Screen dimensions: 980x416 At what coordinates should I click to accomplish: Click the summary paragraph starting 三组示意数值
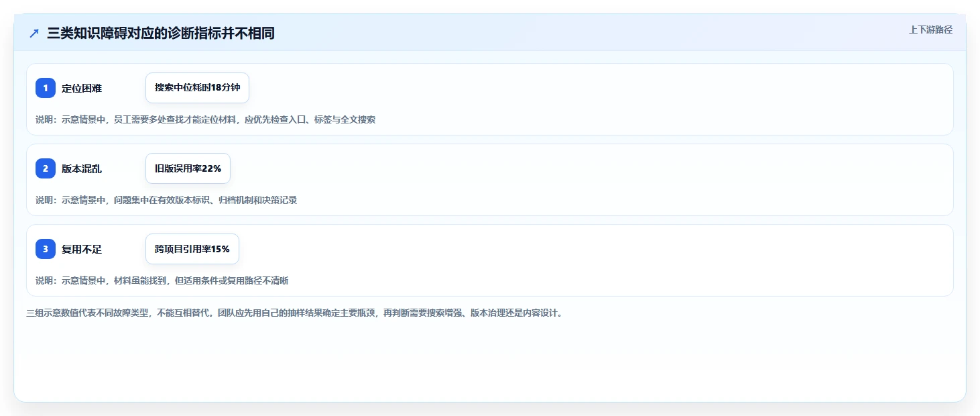click(294, 313)
